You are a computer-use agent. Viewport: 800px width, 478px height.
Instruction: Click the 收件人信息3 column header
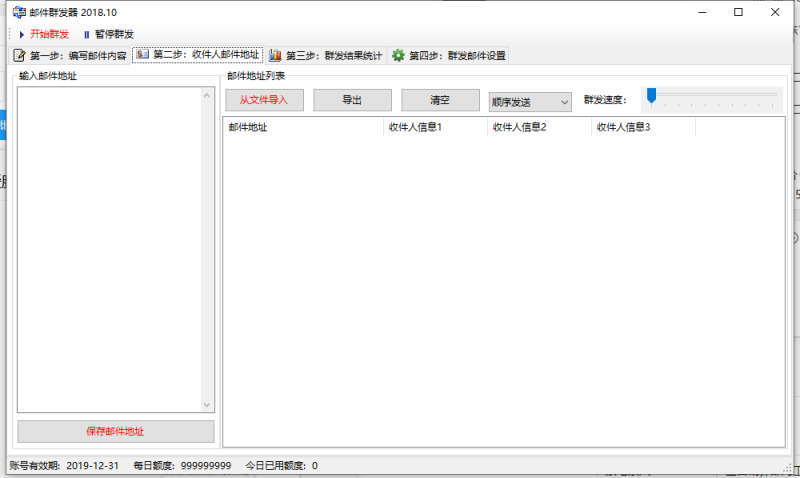tap(643, 128)
